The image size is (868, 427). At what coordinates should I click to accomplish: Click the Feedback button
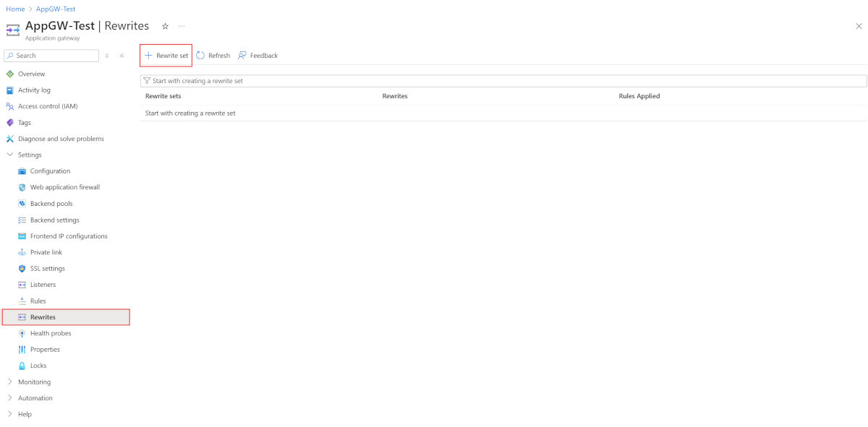tap(258, 56)
